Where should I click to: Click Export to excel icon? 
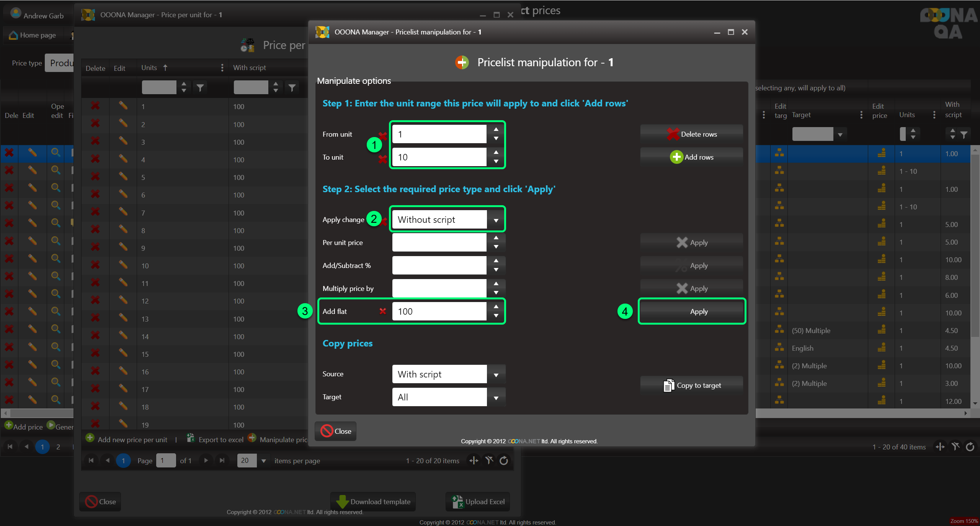191,439
